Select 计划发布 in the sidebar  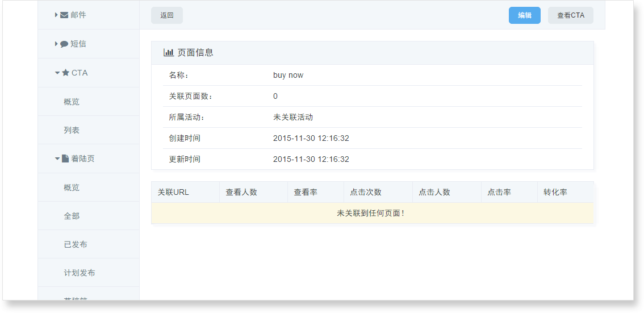(x=80, y=273)
